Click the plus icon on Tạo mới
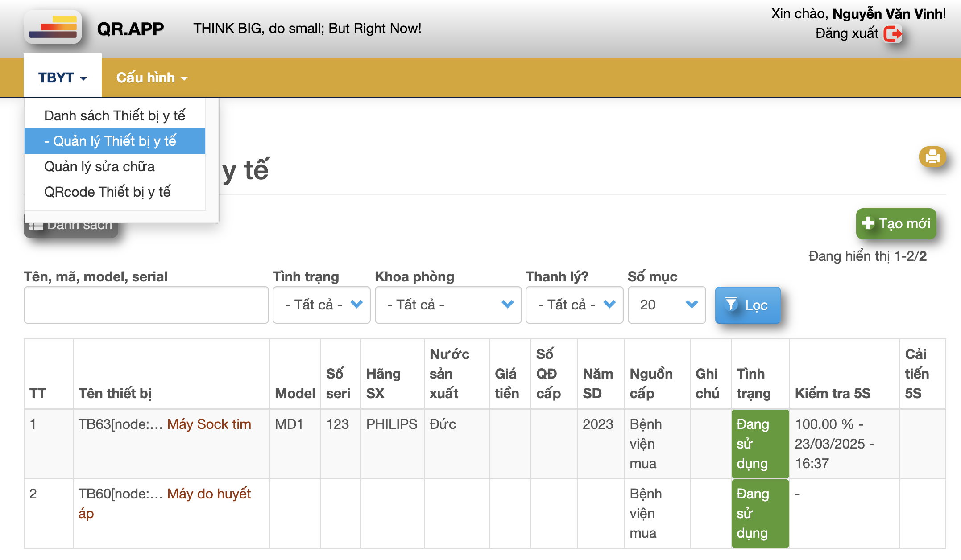The image size is (961, 560). coord(868,223)
